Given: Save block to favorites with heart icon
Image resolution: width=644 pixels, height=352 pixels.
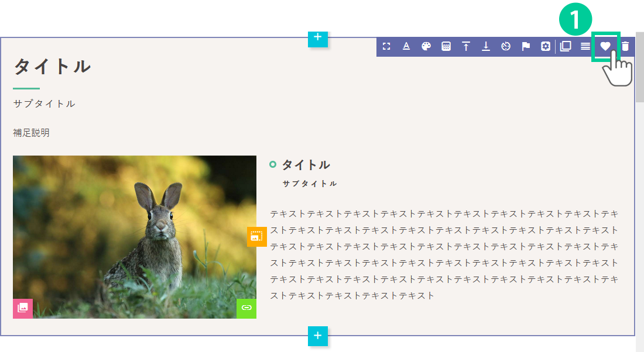Looking at the screenshot, I should (x=605, y=47).
